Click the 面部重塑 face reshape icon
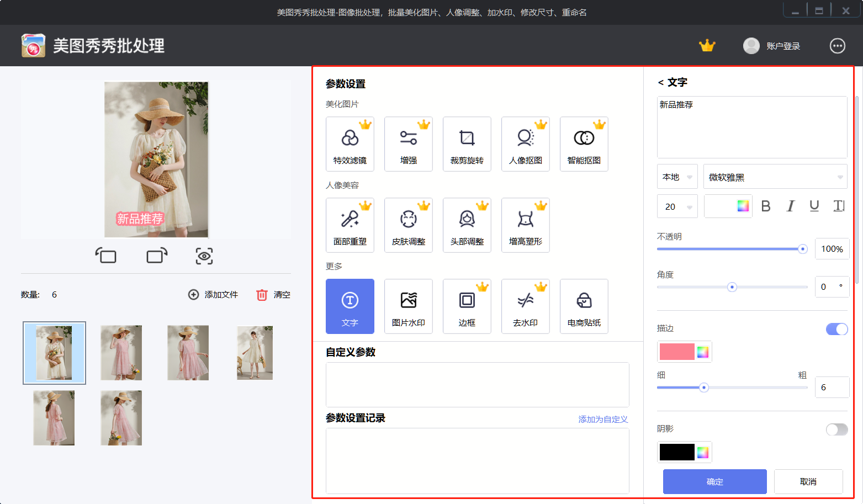This screenshot has width=863, height=504. [x=350, y=225]
